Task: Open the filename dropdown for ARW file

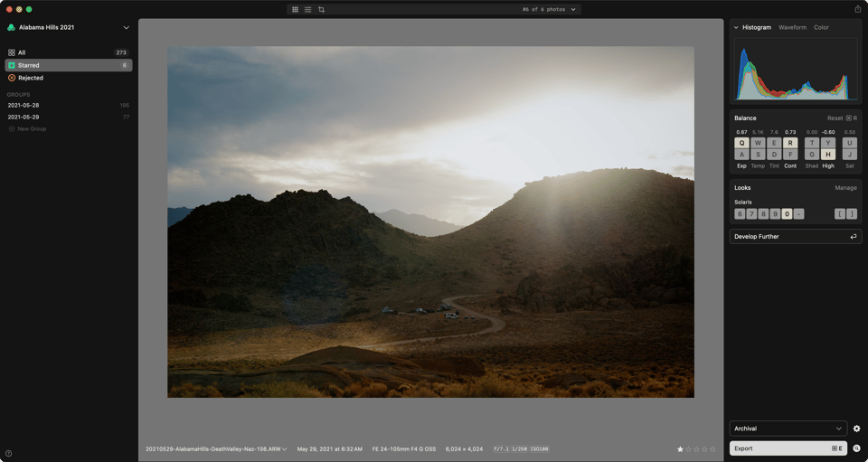Action: coord(216,449)
